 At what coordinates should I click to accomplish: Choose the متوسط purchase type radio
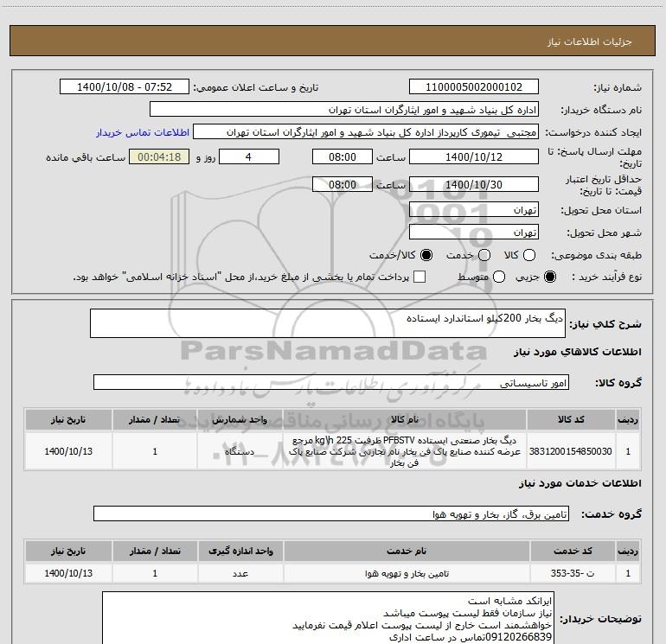click(499, 277)
